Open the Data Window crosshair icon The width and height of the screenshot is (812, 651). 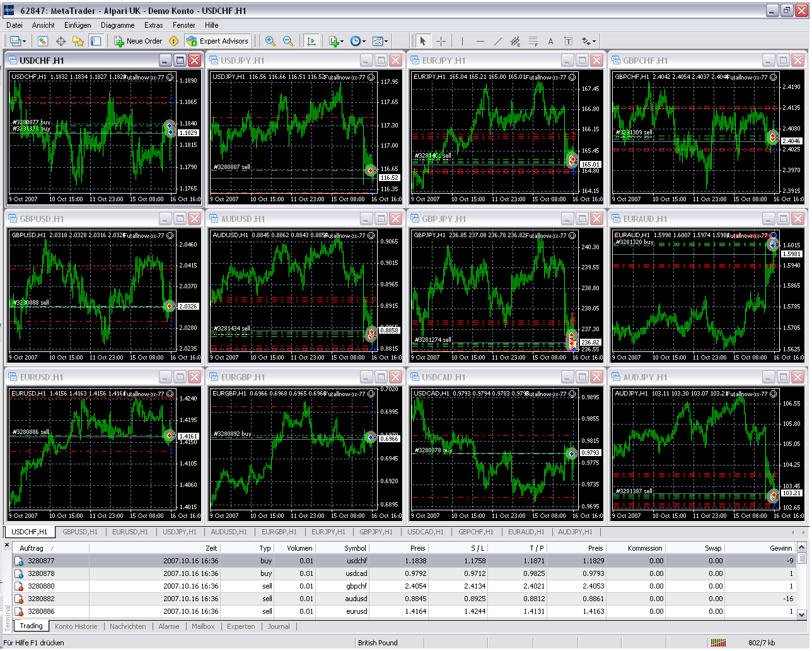click(x=61, y=41)
